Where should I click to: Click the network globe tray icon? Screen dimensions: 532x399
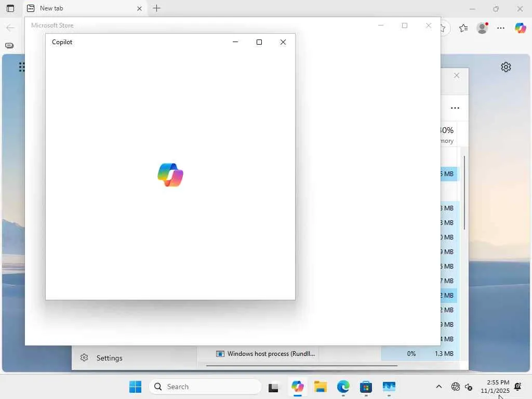click(455, 387)
